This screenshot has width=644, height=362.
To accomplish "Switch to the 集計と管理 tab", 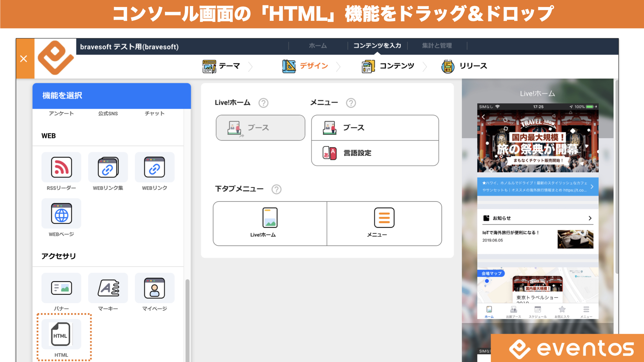I will click(437, 46).
